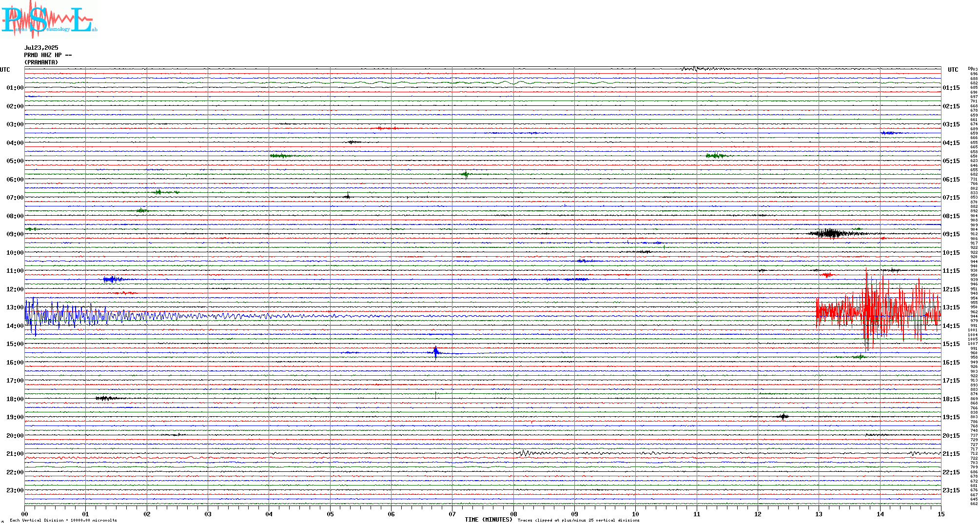Select the 11:00 hour label
Image resolution: width=980 pixels, height=527 pixels.
click(x=15, y=271)
